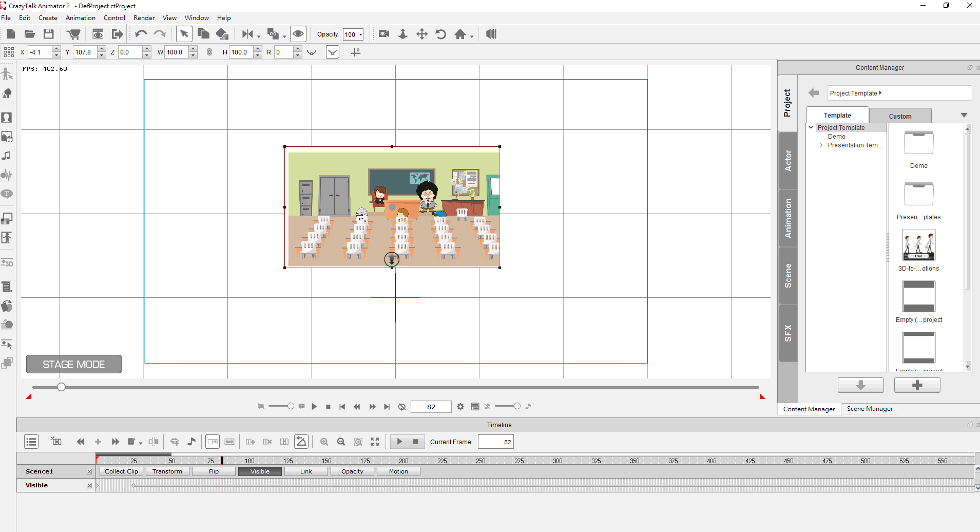This screenshot has height=532, width=980.
Task: Open the Content Manager options triangle dropdown
Action: point(964,116)
